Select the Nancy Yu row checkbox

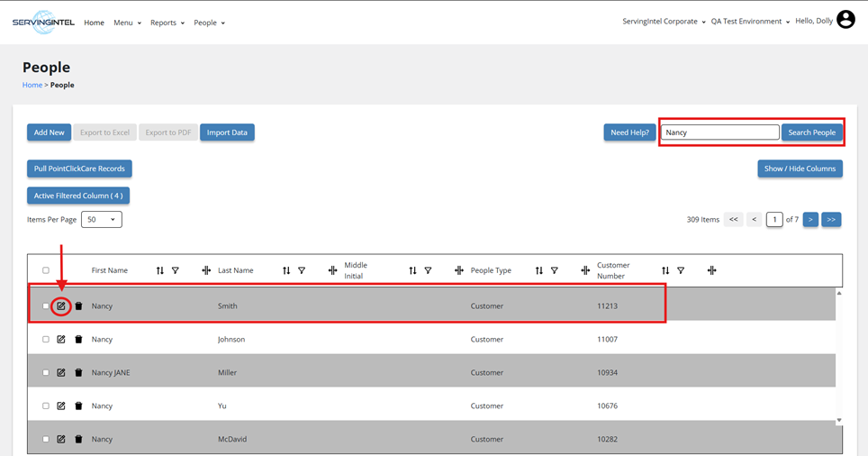46,406
